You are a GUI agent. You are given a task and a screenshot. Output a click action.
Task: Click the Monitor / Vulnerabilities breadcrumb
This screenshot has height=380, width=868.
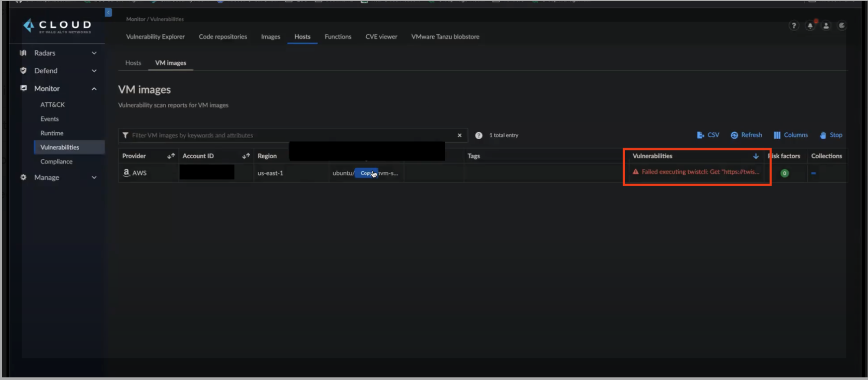tap(155, 19)
